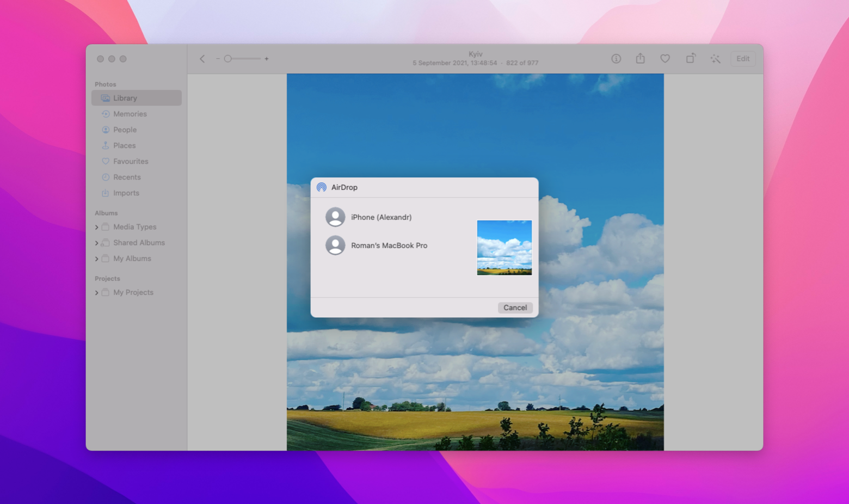Open Memories from the sidebar
This screenshot has width=849, height=504.
[x=130, y=114]
